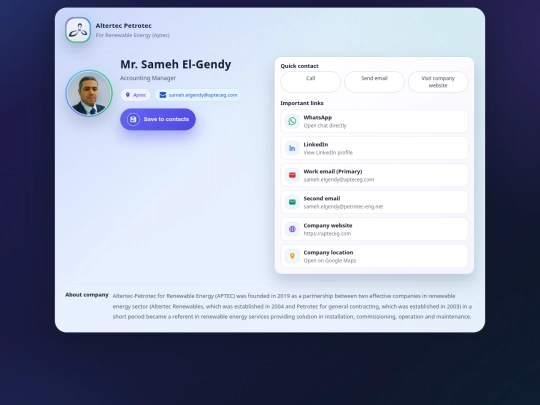Tap the Send email quick contact button
Viewport: 540px width, 405px height.
pos(374,82)
